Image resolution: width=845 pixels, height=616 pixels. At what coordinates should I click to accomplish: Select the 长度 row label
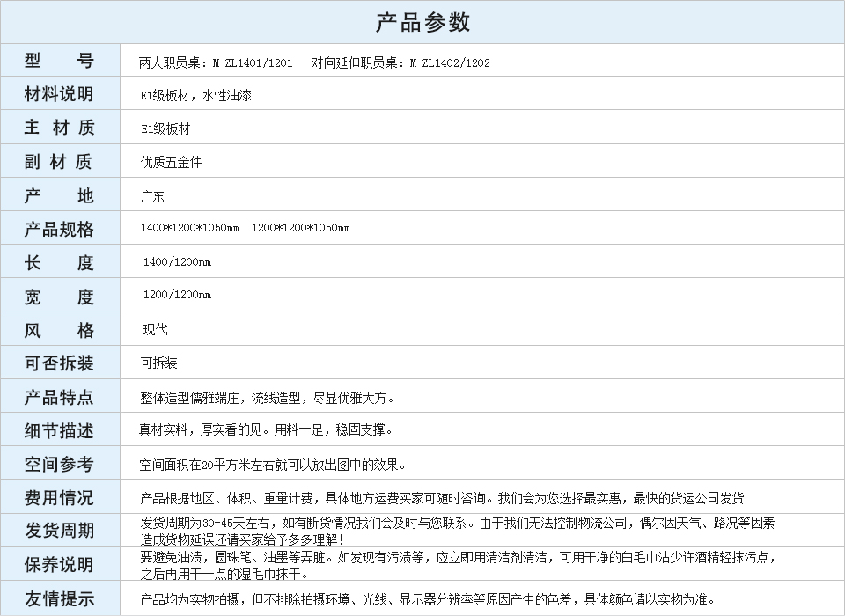point(59,262)
